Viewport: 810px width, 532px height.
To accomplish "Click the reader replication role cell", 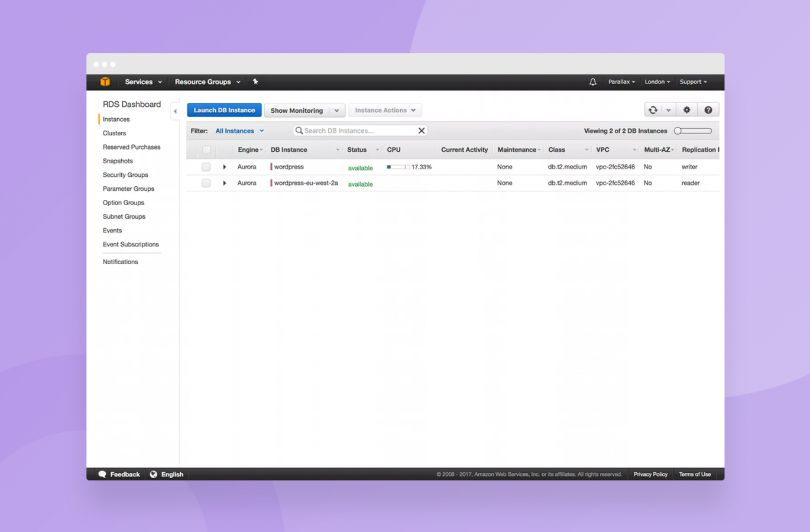I will [x=690, y=183].
